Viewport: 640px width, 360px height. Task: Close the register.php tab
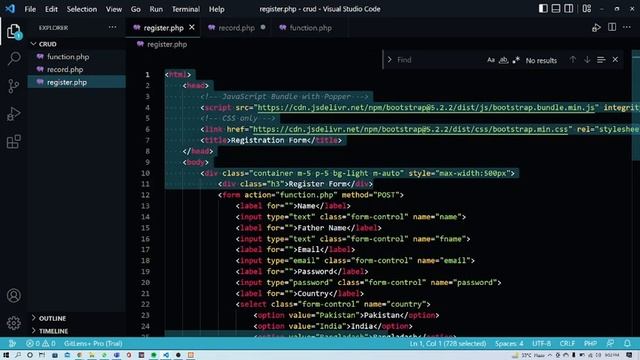point(192,27)
